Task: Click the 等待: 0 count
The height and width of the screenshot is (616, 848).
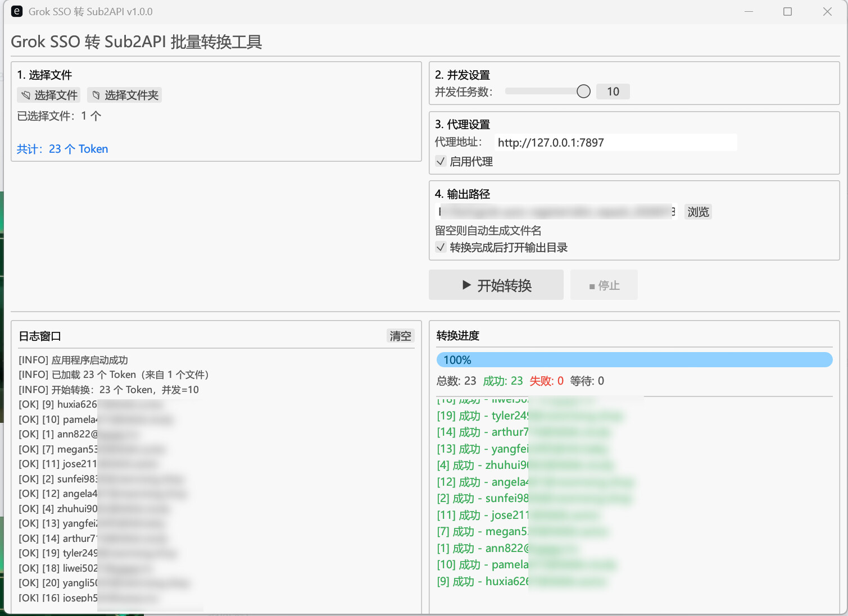Action: tap(587, 381)
